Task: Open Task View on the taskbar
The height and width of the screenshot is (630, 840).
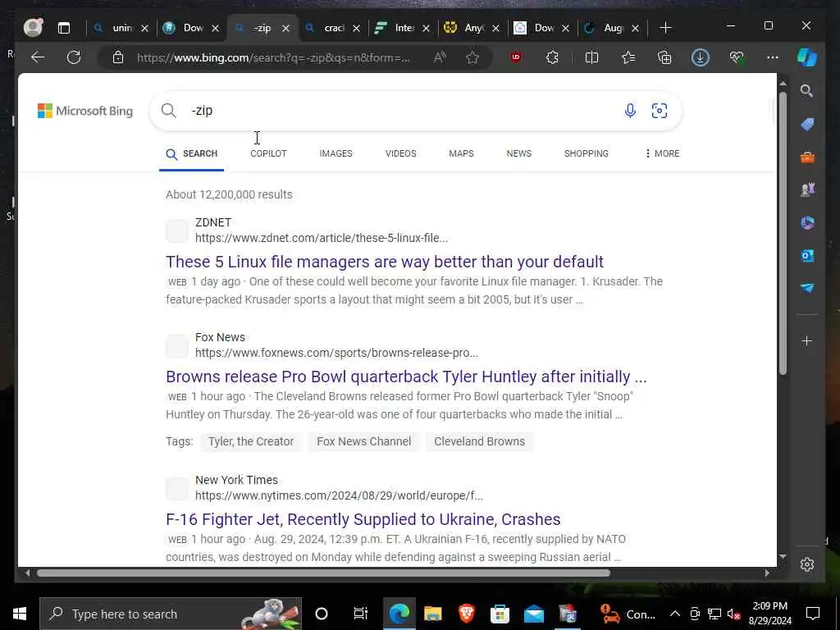Action: [361, 614]
